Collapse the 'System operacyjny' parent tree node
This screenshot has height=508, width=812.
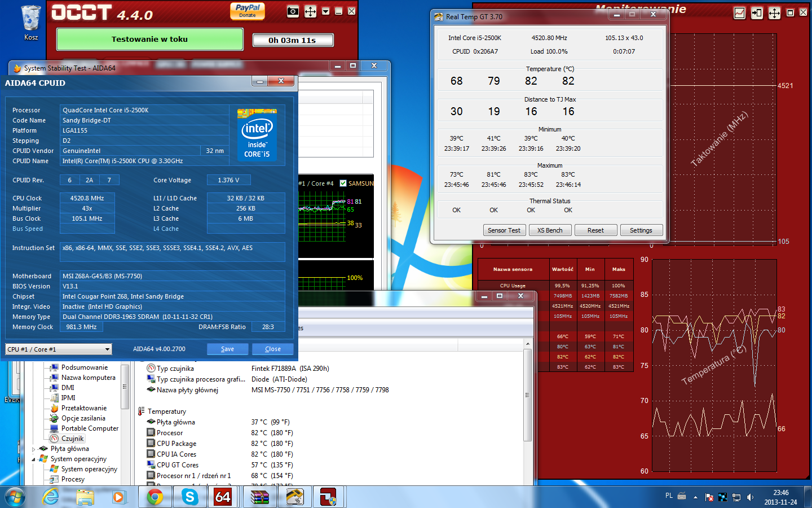pos(34,459)
